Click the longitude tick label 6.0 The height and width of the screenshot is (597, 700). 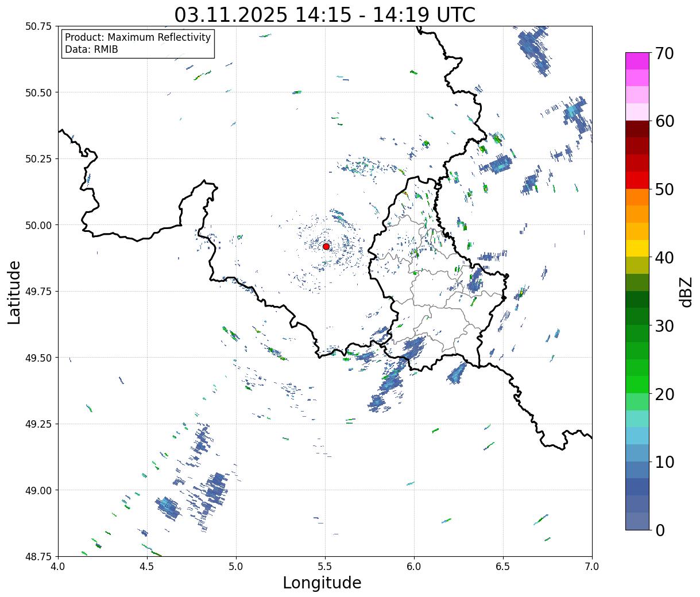click(x=414, y=567)
